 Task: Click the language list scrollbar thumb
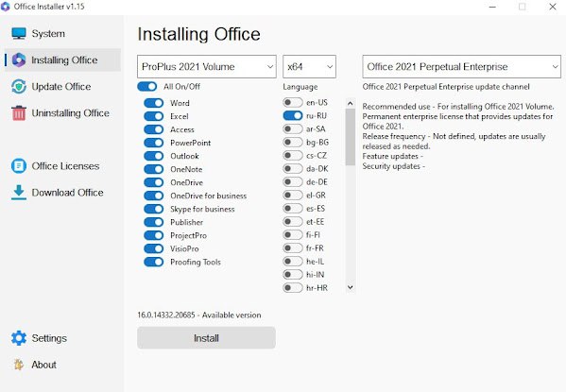tap(351, 137)
